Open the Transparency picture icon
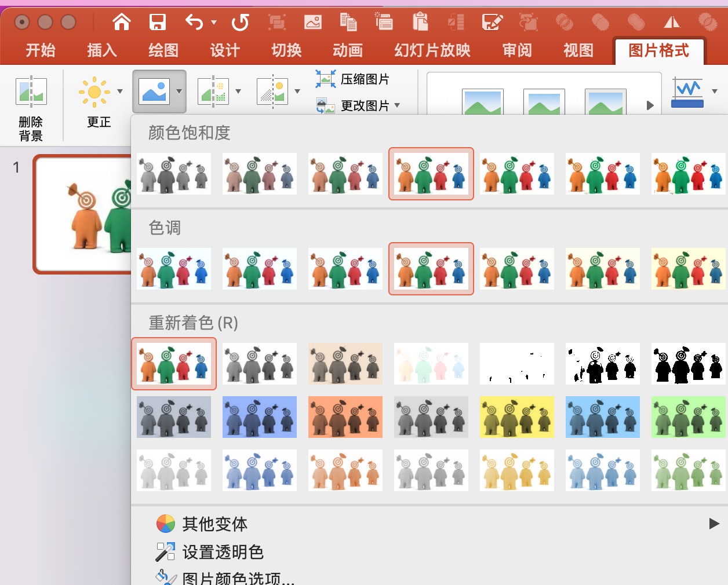The width and height of the screenshot is (728, 585). point(273,92)
